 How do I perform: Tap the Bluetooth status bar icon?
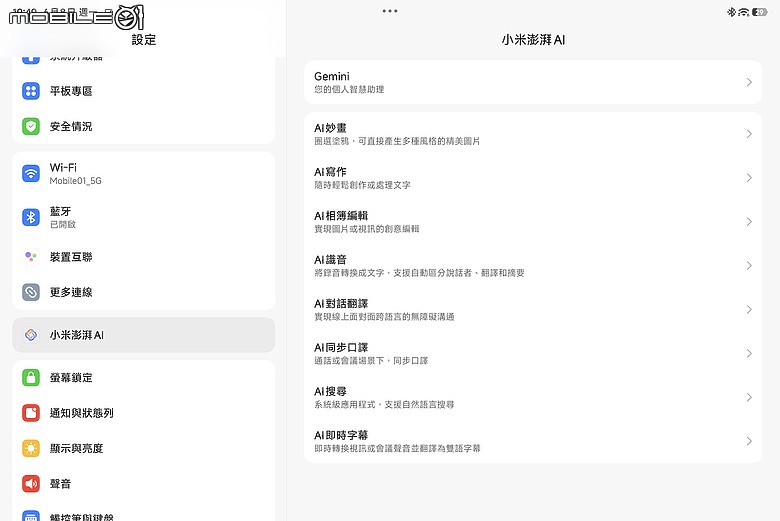(731, 12)
